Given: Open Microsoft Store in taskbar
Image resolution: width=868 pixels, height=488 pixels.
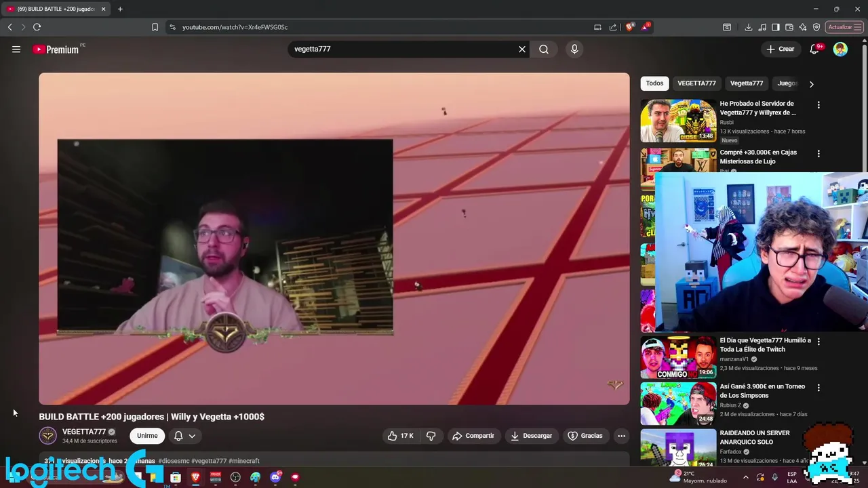Looking at the screenshot, I should click(x=175, y=477).
